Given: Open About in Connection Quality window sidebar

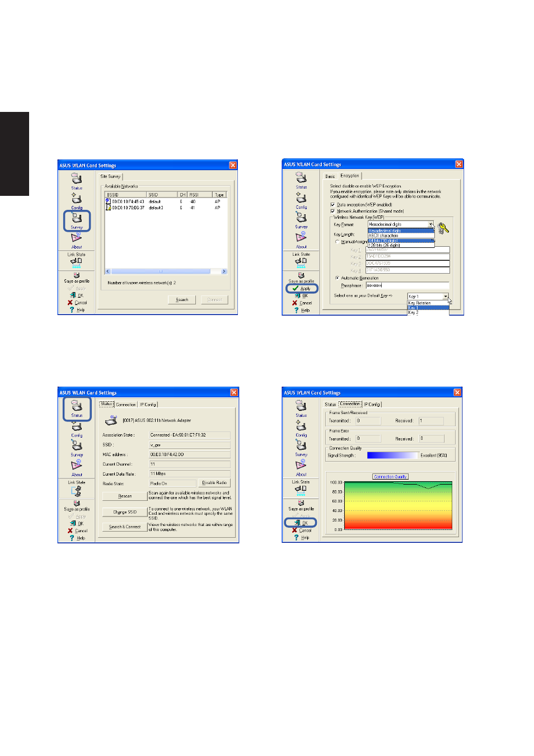Looking at the screenshot, I should pos(301,468).
